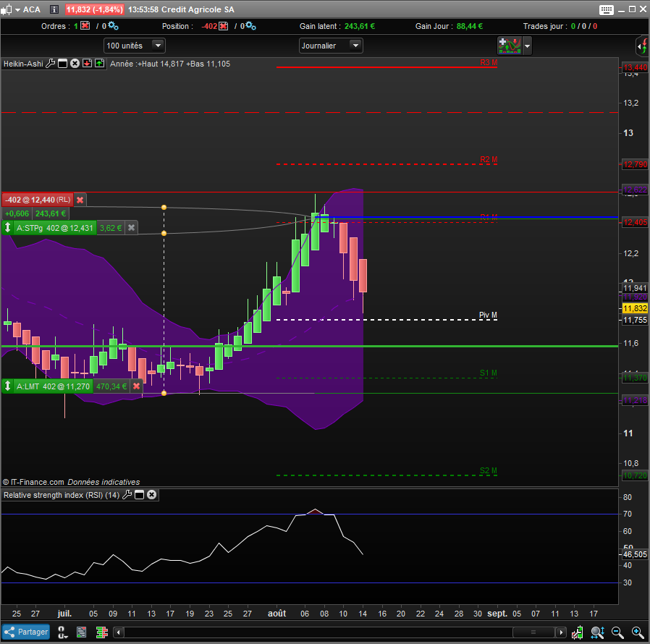This screenshot has width=650, height=644.
Task: Open the order list icon in bottom bar
Action: coord(82,632)
